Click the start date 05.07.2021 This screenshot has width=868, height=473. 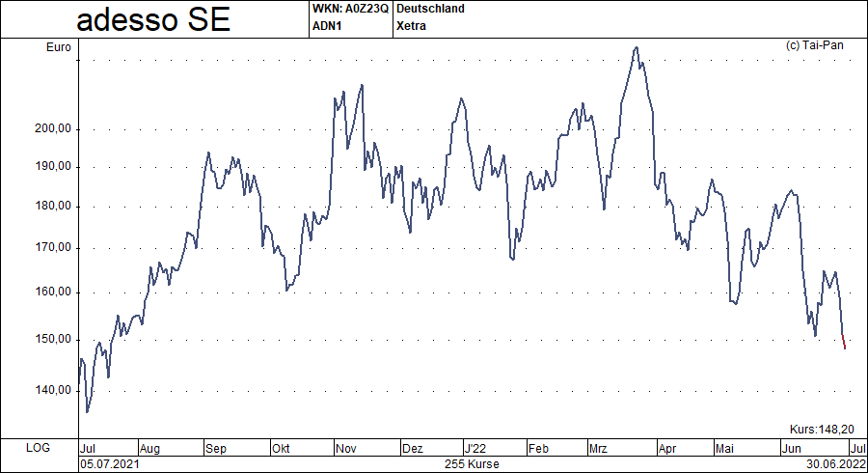pyautogui.click(x=110, y=464)
